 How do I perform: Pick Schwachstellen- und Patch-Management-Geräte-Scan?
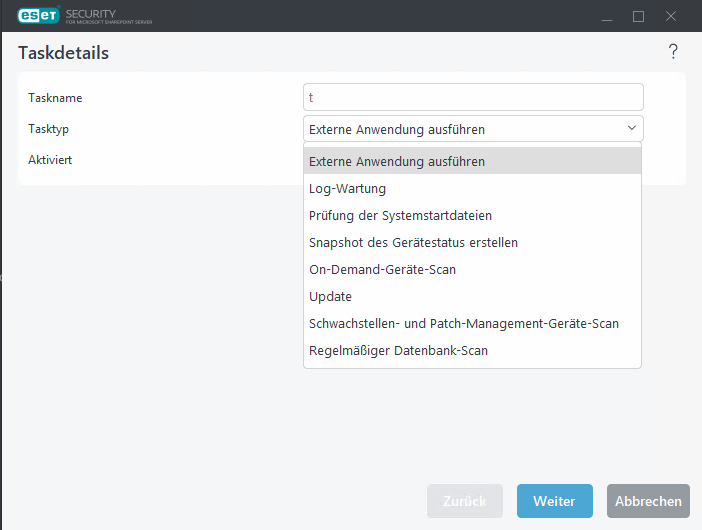click(x=472, y=323)
